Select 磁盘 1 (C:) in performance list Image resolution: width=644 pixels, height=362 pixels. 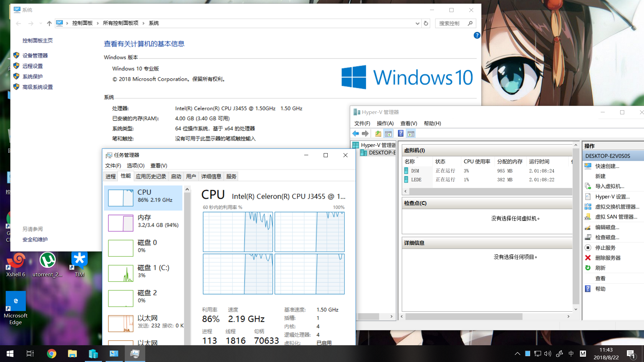143,273
